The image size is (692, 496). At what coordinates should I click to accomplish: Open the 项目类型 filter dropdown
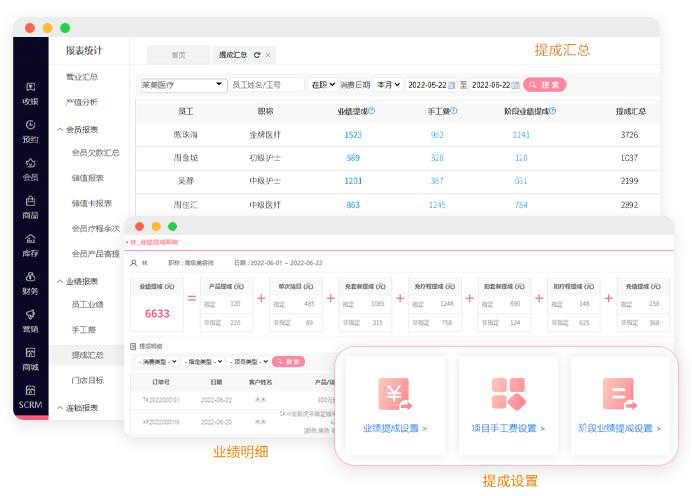[249, 362]
